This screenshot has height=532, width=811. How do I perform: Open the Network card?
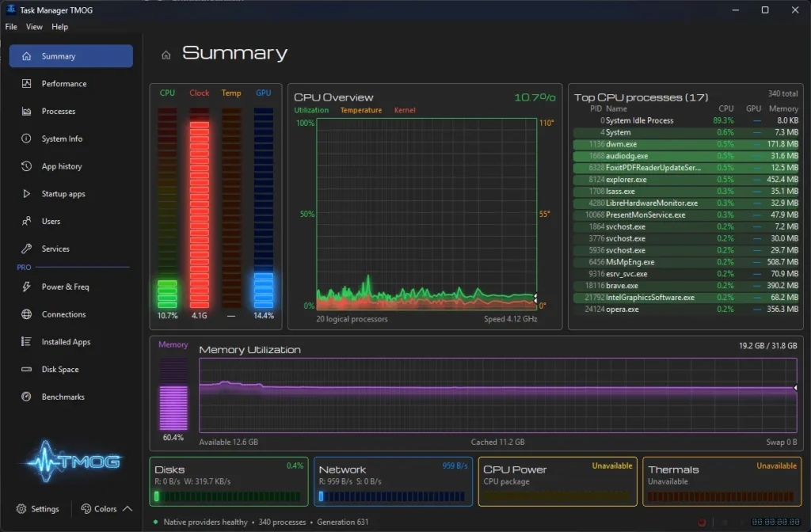tap(393, 481)
